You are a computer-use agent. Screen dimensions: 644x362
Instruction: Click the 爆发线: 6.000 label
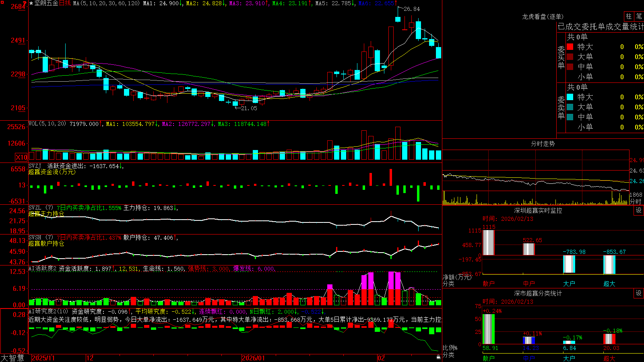coord(254,269)
